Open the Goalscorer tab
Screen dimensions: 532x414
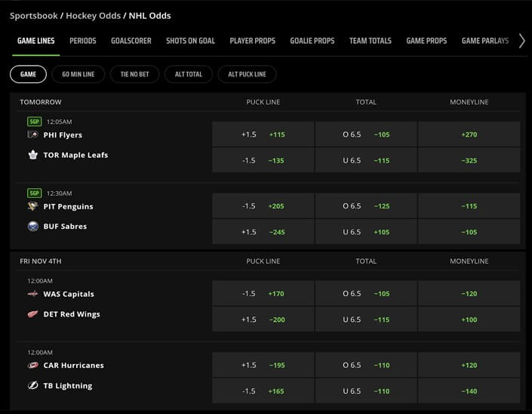131,41
